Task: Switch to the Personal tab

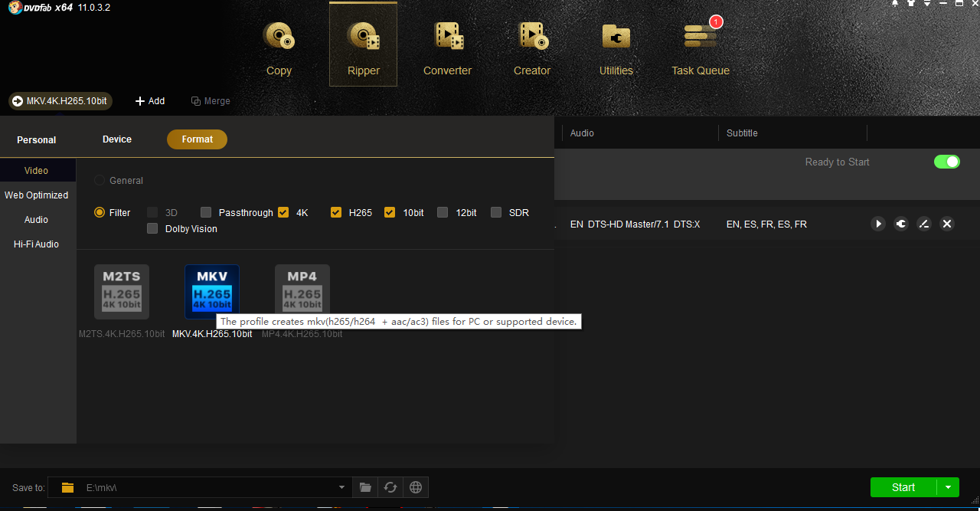Action: 37,140
